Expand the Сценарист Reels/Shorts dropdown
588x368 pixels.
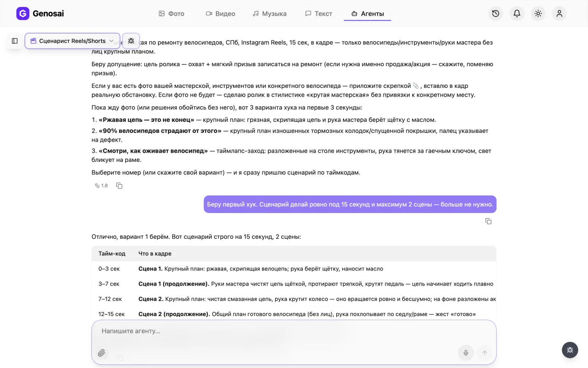tap(72, 41)
